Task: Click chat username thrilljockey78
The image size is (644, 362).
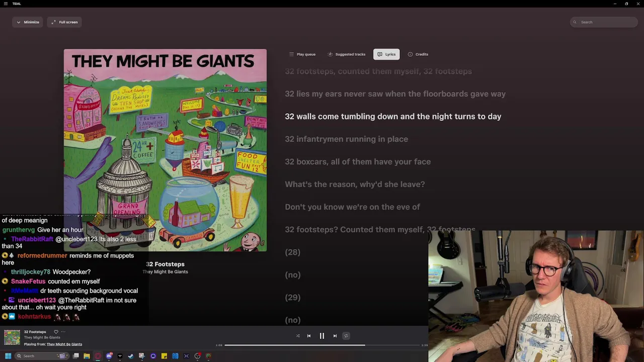Action: [x=31, y=272]
